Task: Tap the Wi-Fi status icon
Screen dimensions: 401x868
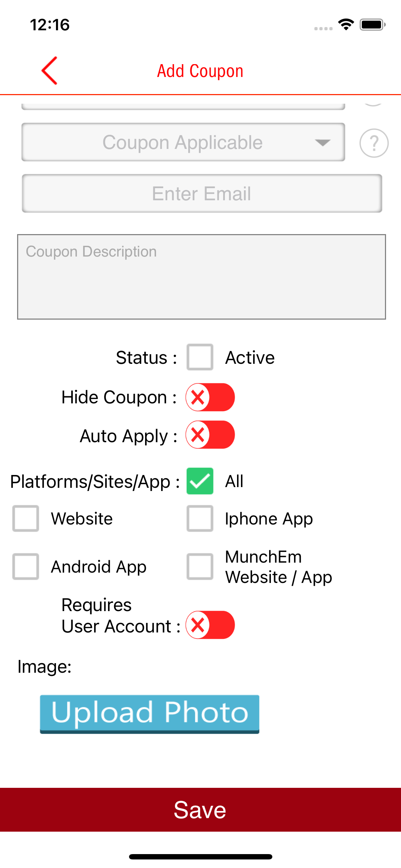Action: 346,25
